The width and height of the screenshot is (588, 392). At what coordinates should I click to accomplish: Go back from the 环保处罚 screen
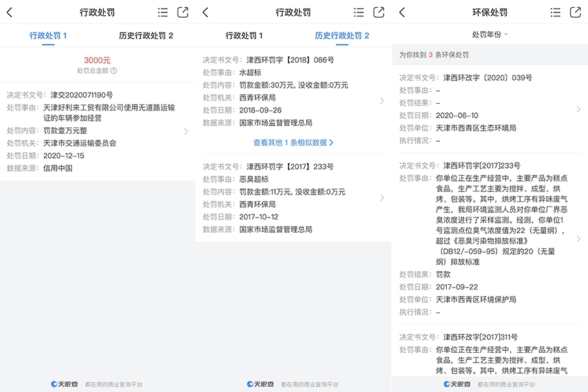click(x=402, y=12)
